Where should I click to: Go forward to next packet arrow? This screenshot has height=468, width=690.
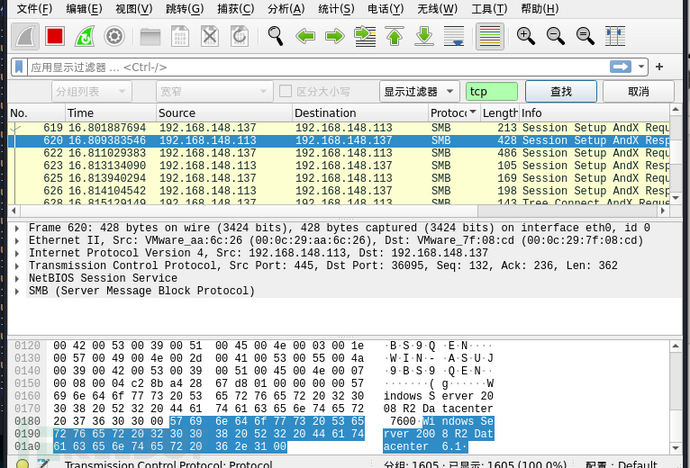[335, 36]
